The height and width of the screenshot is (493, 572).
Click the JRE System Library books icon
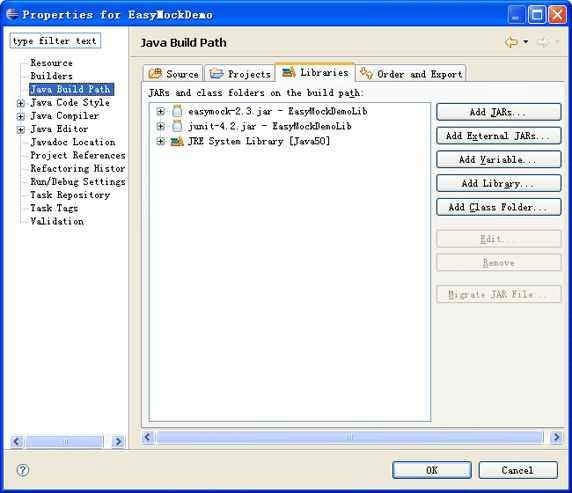[177, 141]
